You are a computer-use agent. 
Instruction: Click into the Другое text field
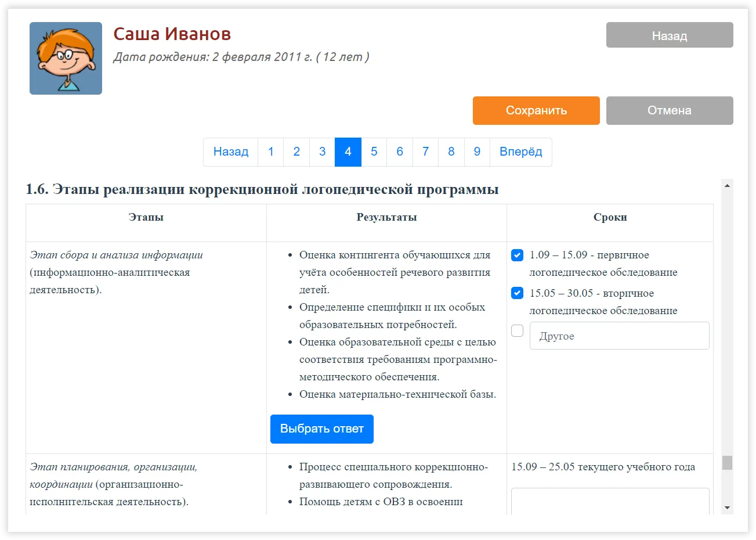[x=619, y=336]
